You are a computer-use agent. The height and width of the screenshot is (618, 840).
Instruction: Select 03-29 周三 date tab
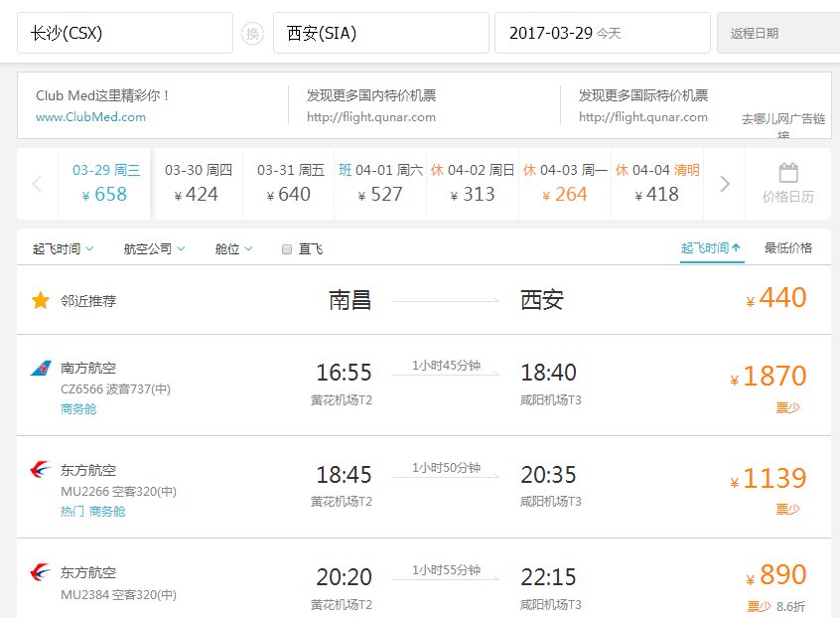(105, 183)
